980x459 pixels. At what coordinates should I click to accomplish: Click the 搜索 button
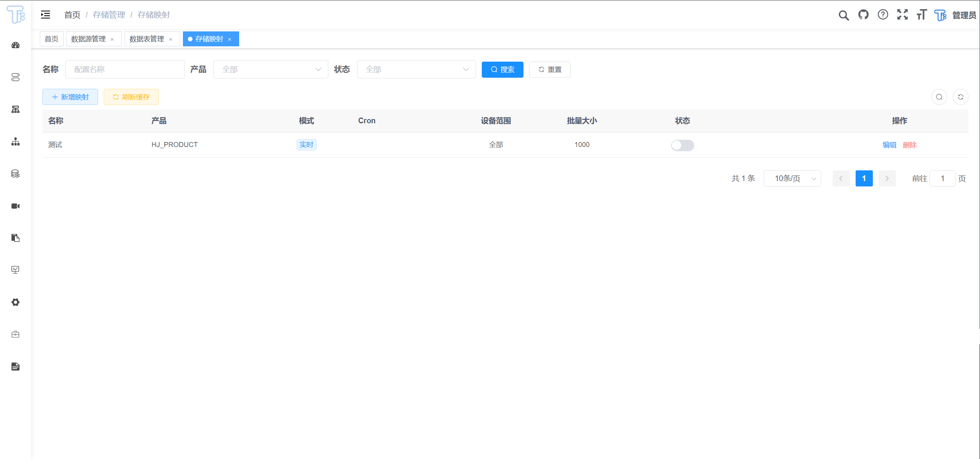tap(502, 70)
